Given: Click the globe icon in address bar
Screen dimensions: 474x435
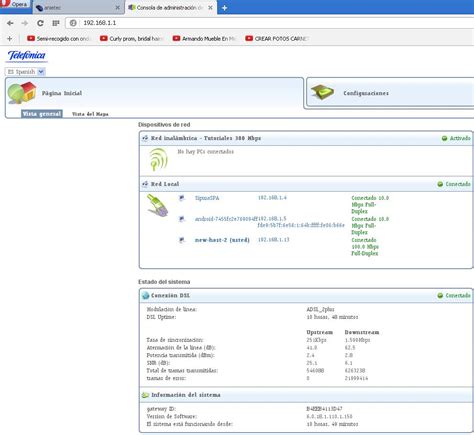Looking at the screenshot, I should coord(73,23).
